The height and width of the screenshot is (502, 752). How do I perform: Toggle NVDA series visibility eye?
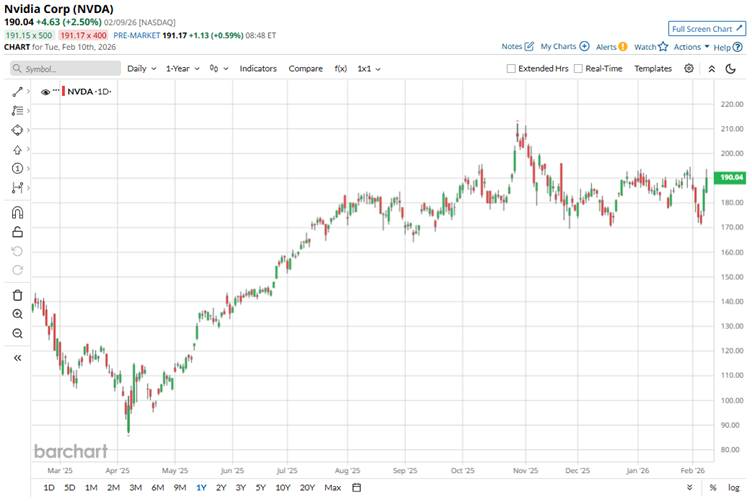[45, 91]
